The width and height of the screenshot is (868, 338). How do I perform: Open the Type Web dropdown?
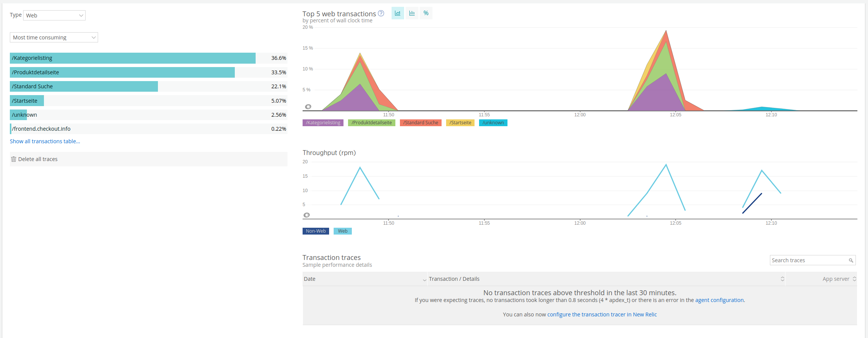(55, 16)
